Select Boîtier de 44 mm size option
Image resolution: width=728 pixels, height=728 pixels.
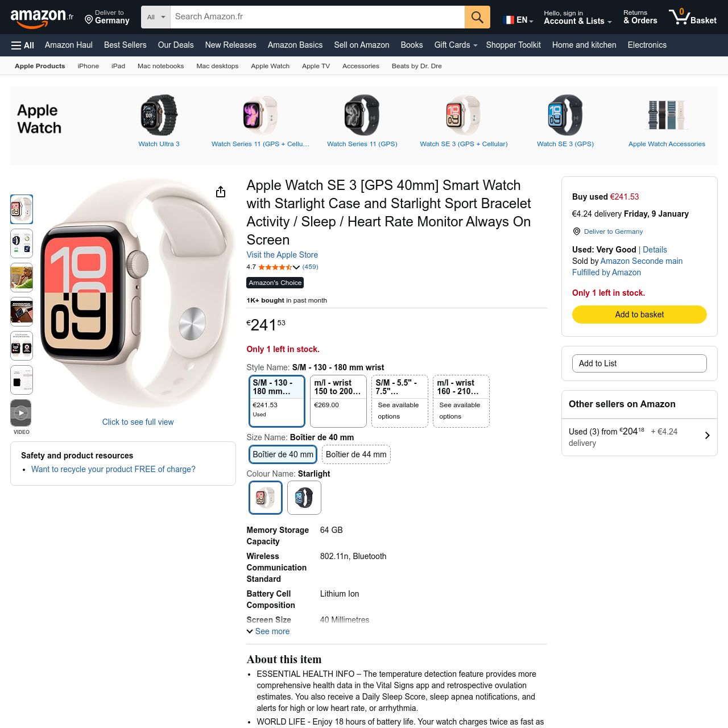pyautogui.click(x=356, y=454)
